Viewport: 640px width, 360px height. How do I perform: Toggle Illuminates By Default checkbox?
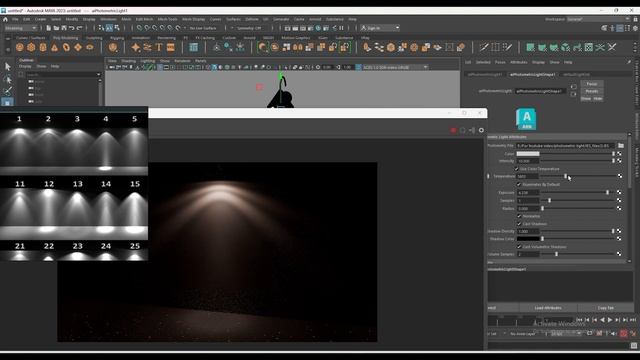(519, 184)
